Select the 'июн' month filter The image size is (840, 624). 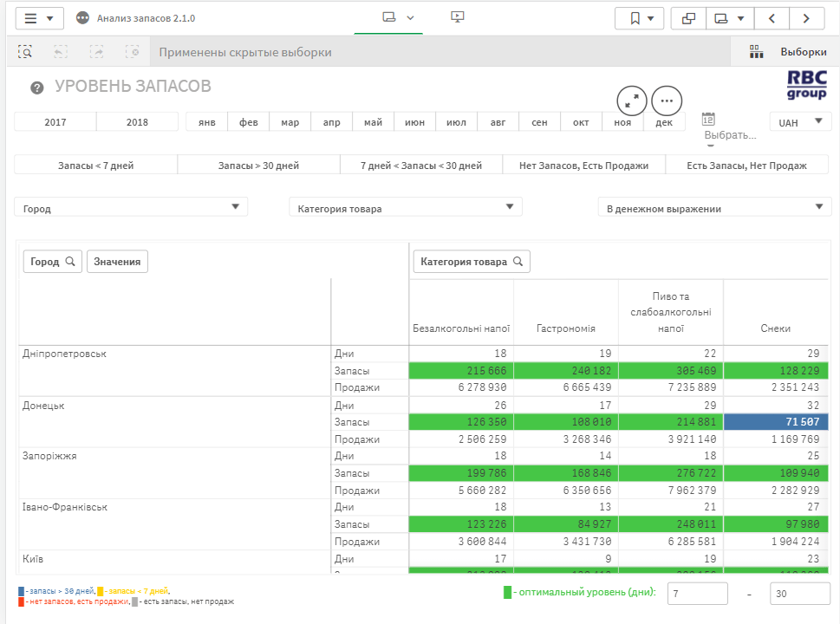pyautogui.click(x=414, y=122)
